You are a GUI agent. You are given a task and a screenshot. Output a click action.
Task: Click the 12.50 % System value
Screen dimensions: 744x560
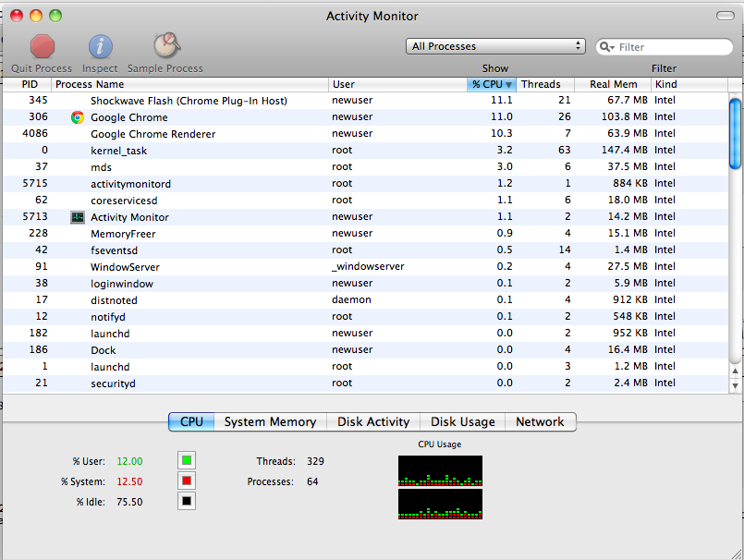pos(129,481)
